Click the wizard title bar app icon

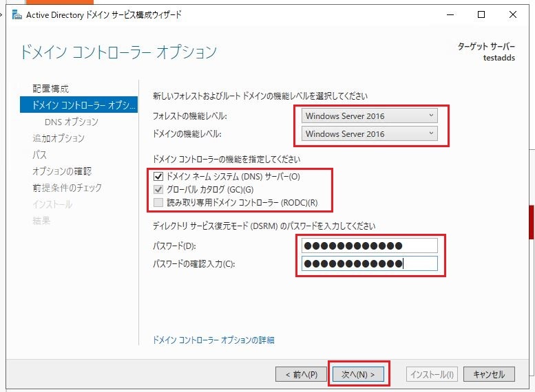tap(17, 15)
